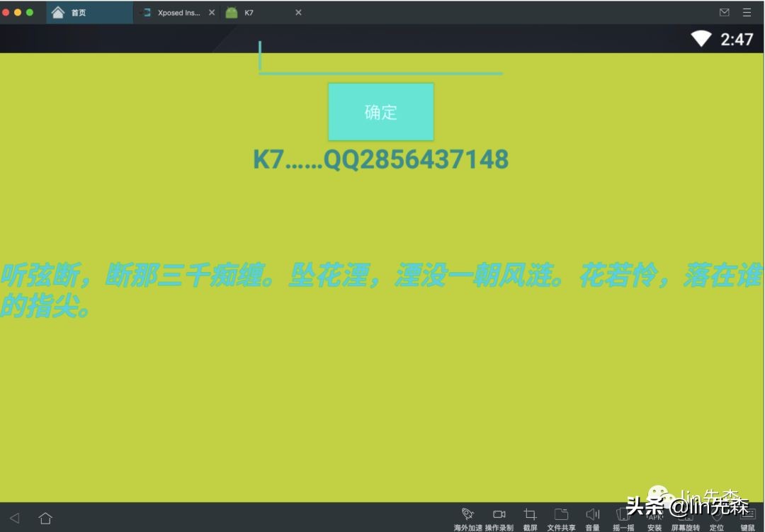Click the WiFi status icon
Screen dimensions: 765x532
(701, 38)
